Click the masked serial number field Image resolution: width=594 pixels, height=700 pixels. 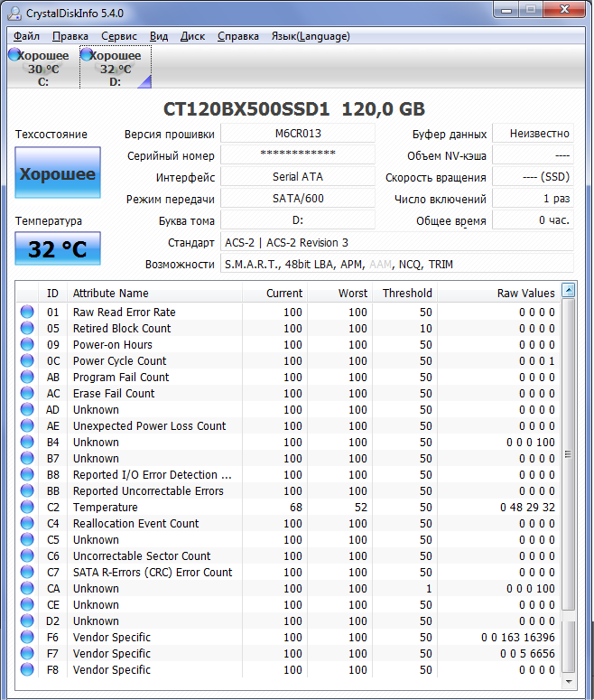298,155
